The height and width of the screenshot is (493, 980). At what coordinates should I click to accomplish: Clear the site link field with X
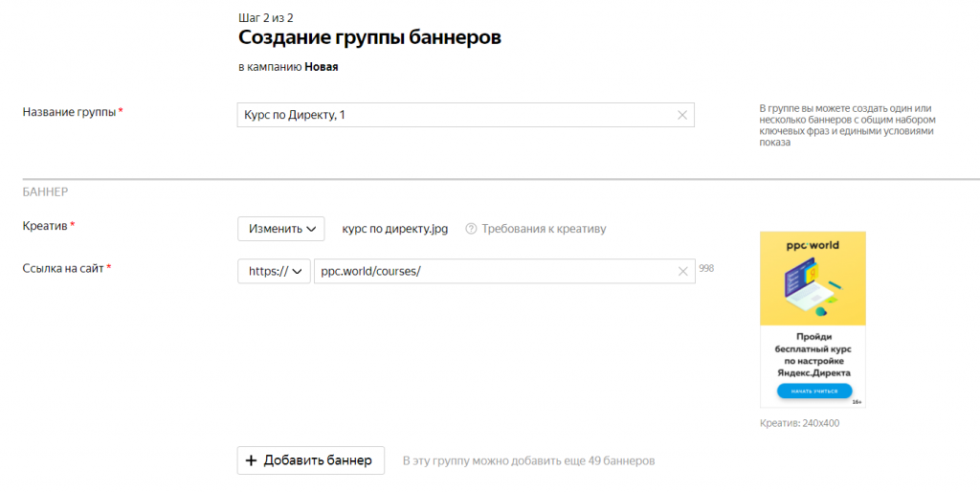682,271
